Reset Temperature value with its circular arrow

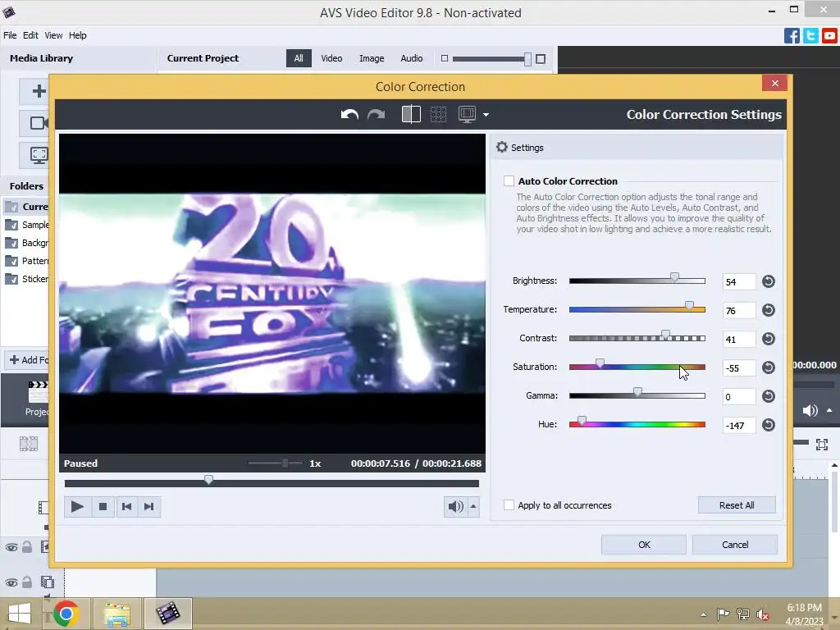pos(768,310)
